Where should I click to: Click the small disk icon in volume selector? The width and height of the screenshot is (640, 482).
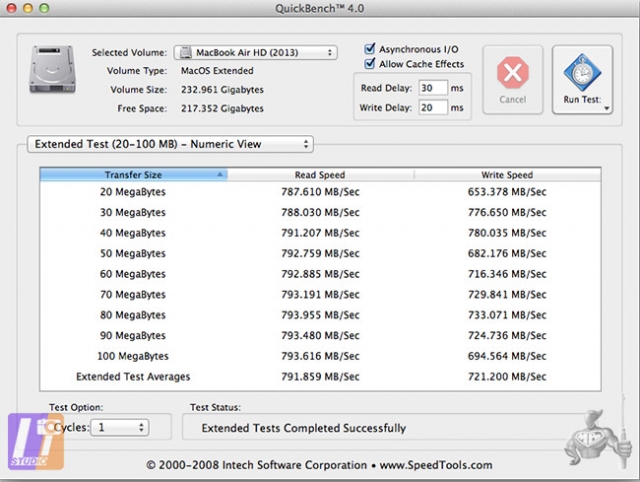tap(186, 52)
